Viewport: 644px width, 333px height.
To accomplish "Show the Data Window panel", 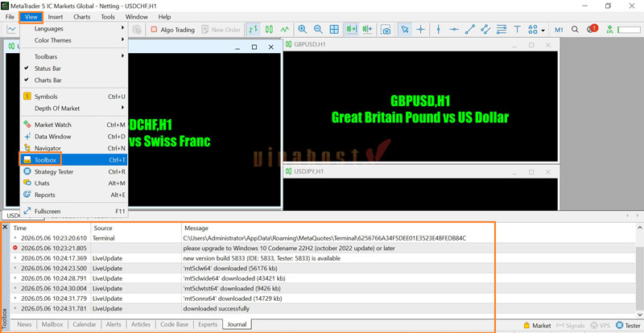I will (74, 136).
